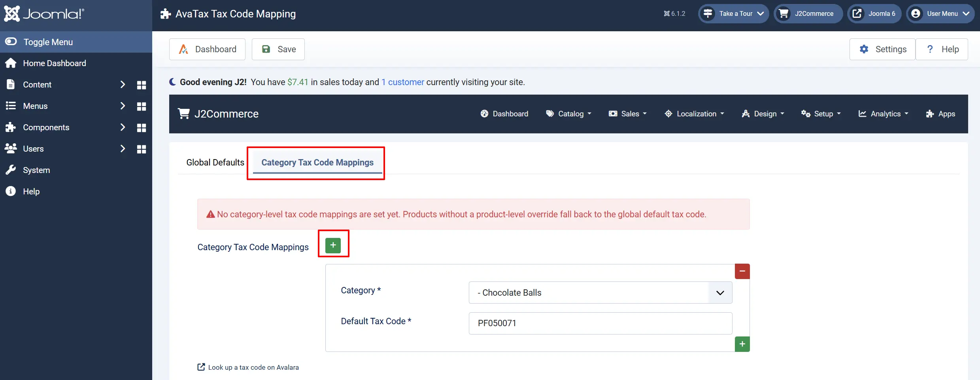Click the $7.41 sales amount link
This screenshot has width=980, height=380.
(298, 82)
